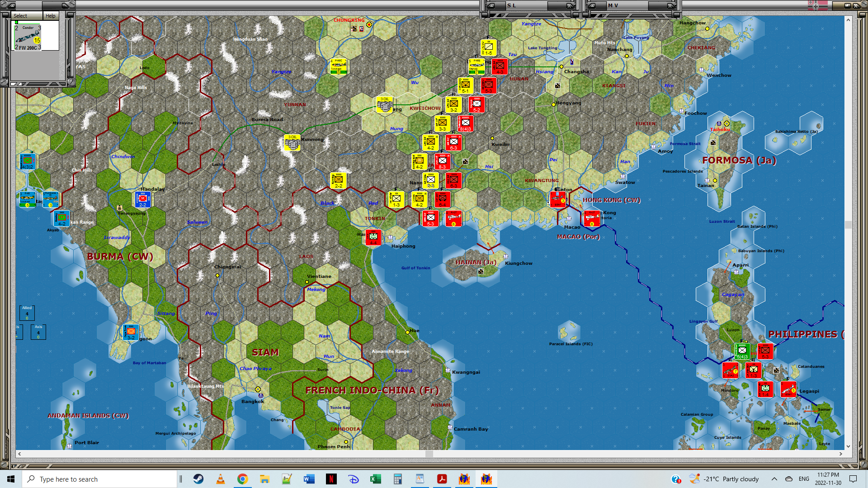The image size is (868, 488).
Task: Close the MV panel
Action: pyautogui.click(x=670, y=5)
